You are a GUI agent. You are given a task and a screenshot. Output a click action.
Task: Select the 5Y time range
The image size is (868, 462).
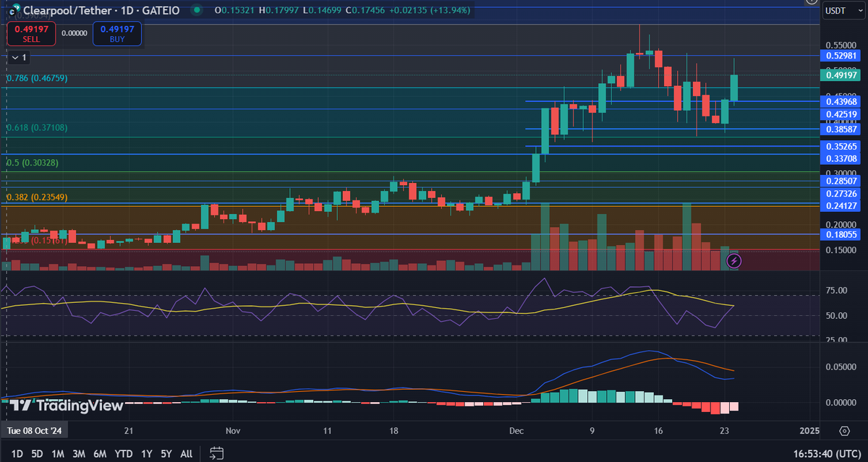(166, 453)
